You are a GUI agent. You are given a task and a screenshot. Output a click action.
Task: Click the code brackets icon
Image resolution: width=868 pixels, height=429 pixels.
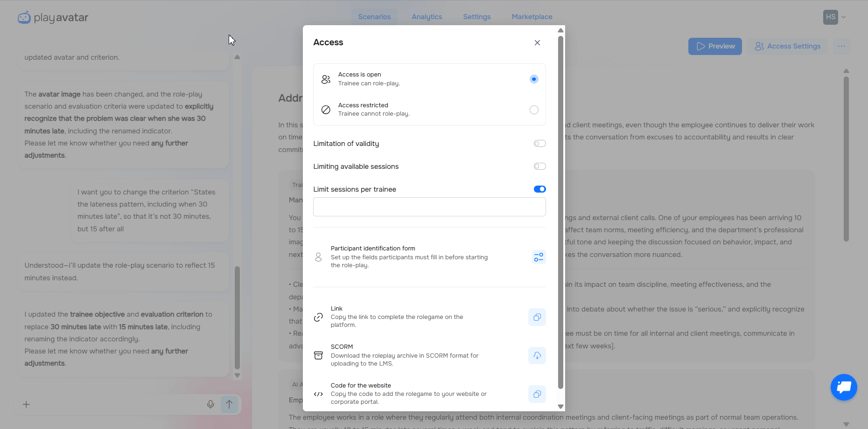[x=318, y=394]
